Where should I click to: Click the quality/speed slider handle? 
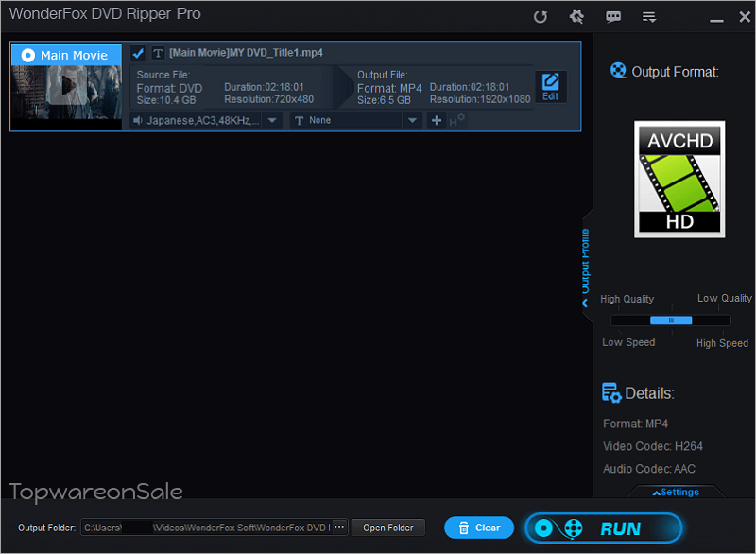(x=671, y=320)
